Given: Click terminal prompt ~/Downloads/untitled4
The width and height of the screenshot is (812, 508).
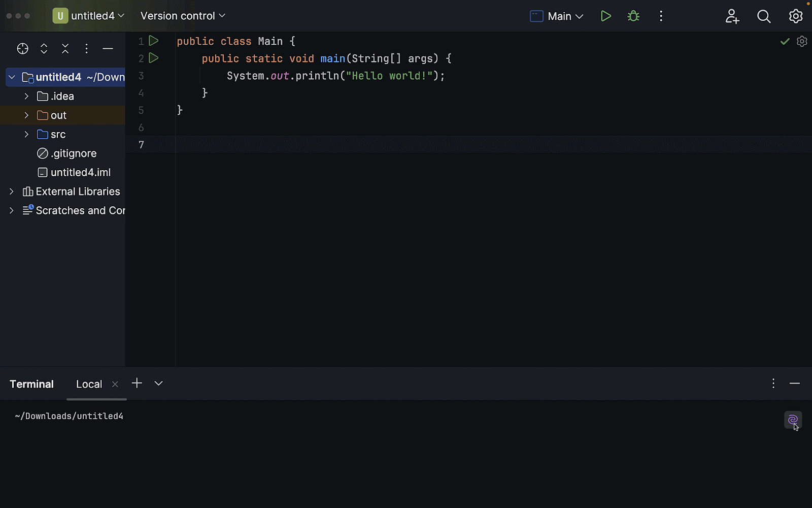Looking at the screenshot, I should 69,416.
